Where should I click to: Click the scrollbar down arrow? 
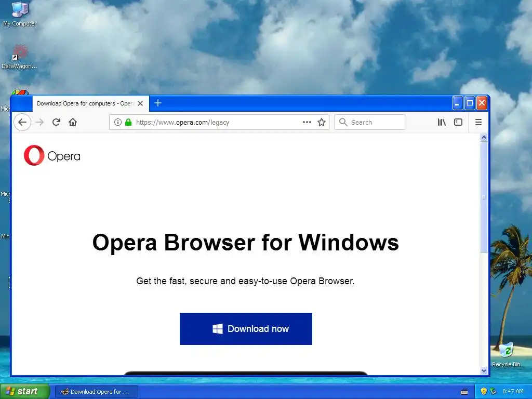(484, 370)
